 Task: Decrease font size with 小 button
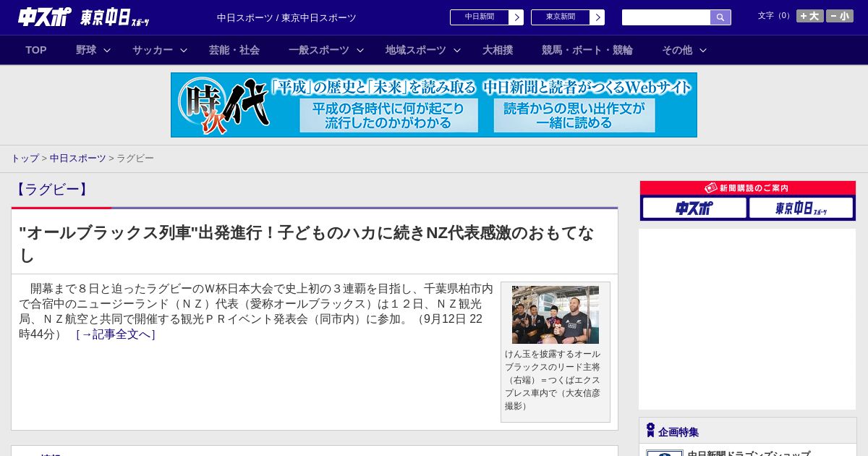click(840, 16)
